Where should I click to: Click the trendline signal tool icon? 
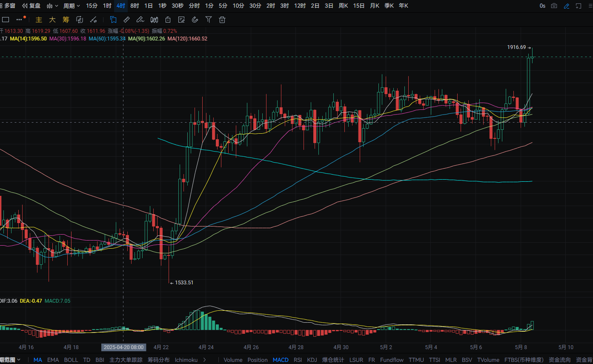pos(93,20)
